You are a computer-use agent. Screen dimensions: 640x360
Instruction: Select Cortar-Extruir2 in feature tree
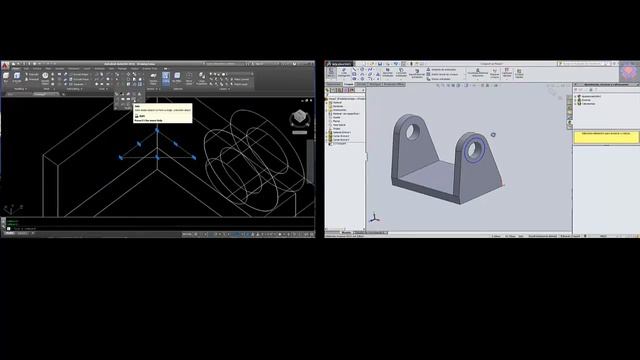pos(340,140)
